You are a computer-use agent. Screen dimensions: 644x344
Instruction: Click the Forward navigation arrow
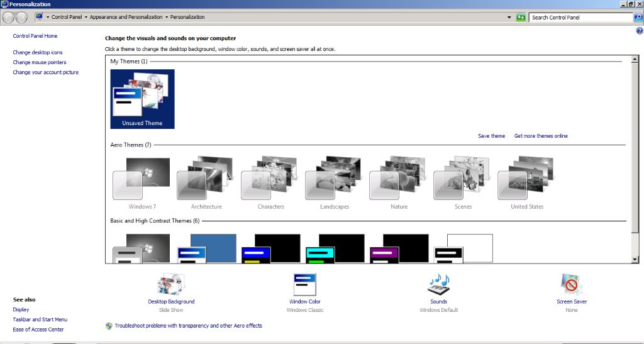pyautogui.click(x=21, y=17)
